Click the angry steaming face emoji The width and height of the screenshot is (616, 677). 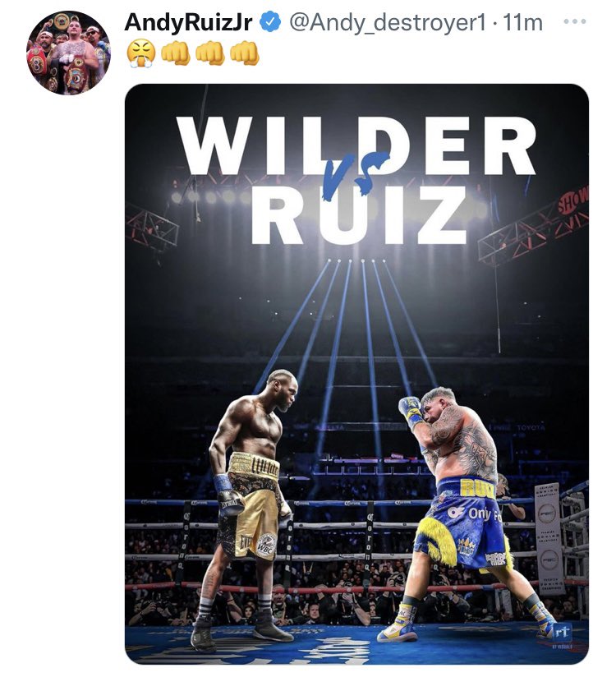pos(140,53)
